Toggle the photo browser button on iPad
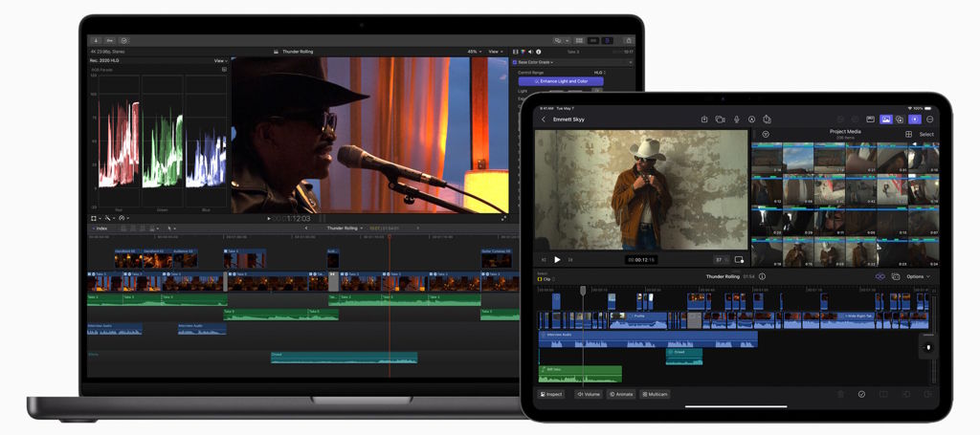The width and height of the screenshot is (980, 435). [886, 120]
